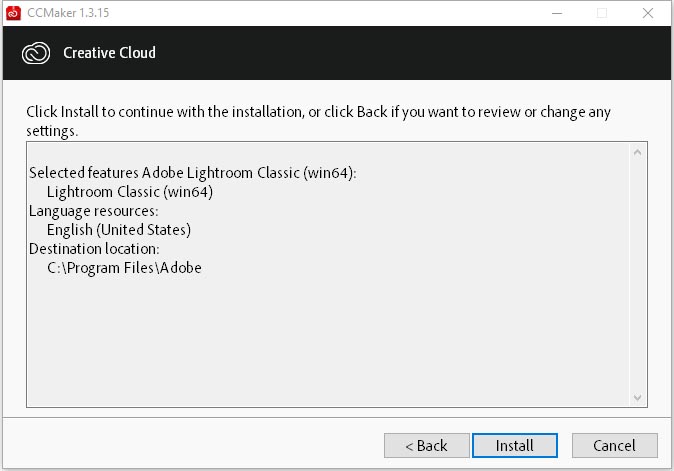Click the Creative Cloud header text
674x471 pixels.
[x=109, y=52]
